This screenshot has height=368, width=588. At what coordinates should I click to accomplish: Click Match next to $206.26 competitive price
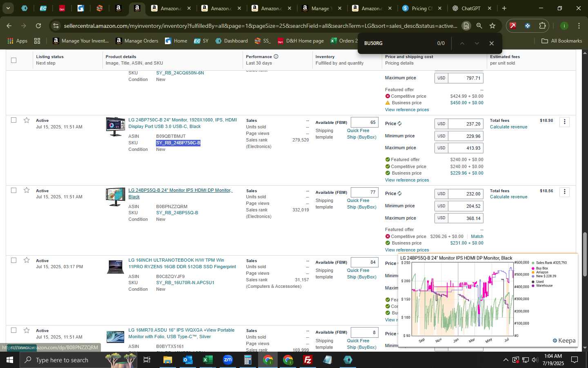point(477,236)
